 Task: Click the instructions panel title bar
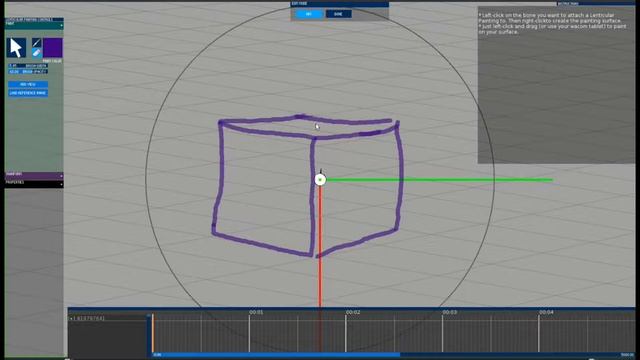click(596, 3)
